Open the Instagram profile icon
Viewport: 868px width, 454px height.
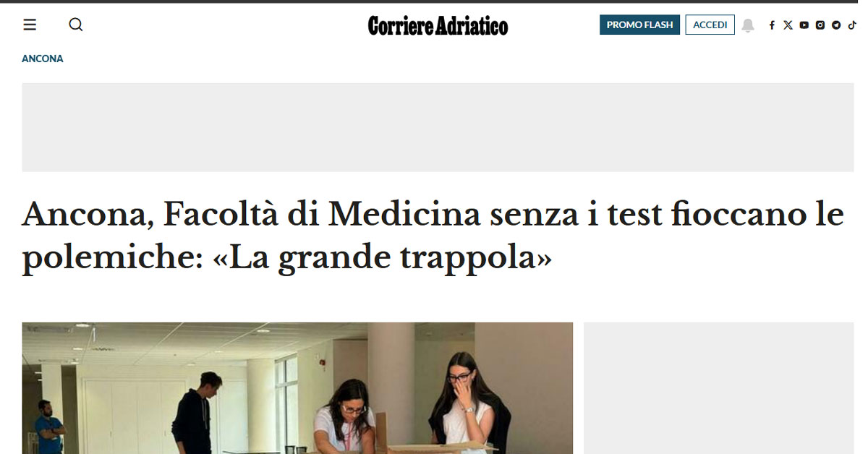pyautogui.click(x=820, y=25)
